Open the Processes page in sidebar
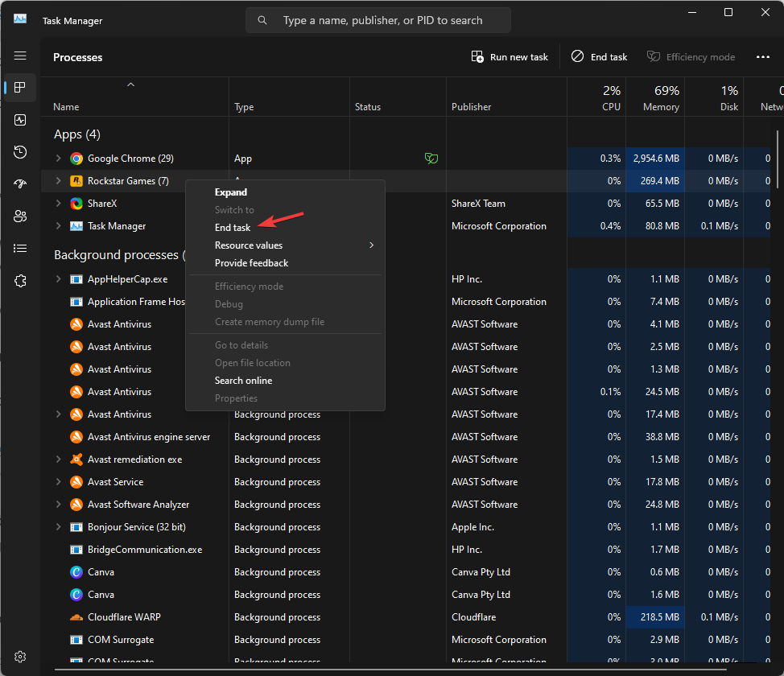The width and height of the screenshot is (784, 676). [20, 88]
